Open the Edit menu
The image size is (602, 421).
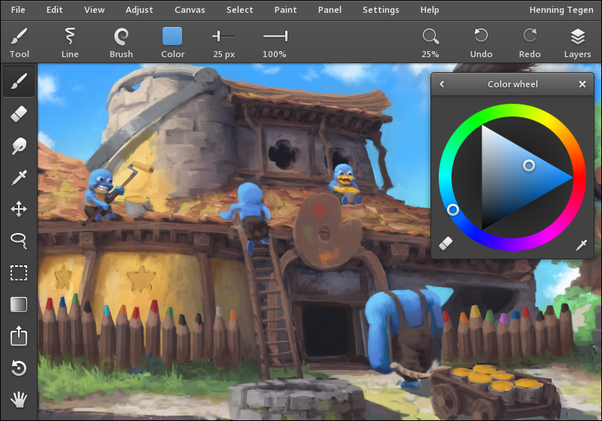[x=55, y=10]
